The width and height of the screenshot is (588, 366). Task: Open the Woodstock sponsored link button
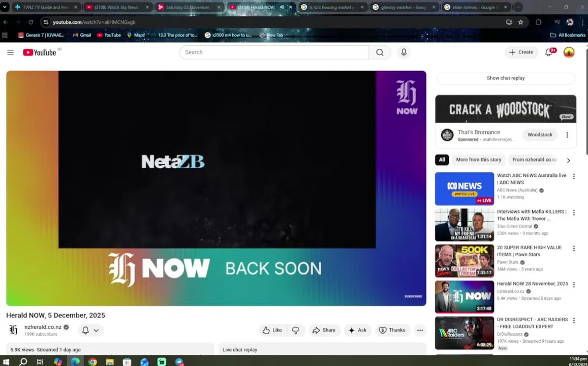(x=540, y=135)
